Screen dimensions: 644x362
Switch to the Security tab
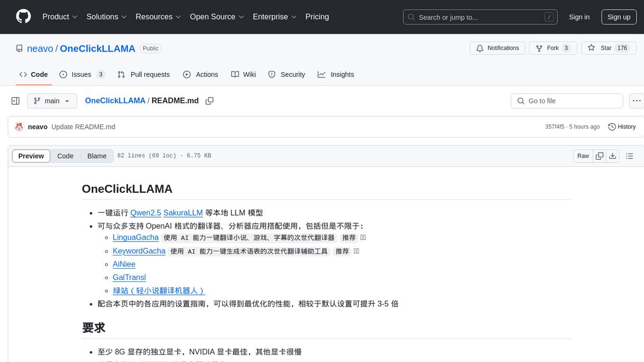pyautogui.click(x=286, y=74)
